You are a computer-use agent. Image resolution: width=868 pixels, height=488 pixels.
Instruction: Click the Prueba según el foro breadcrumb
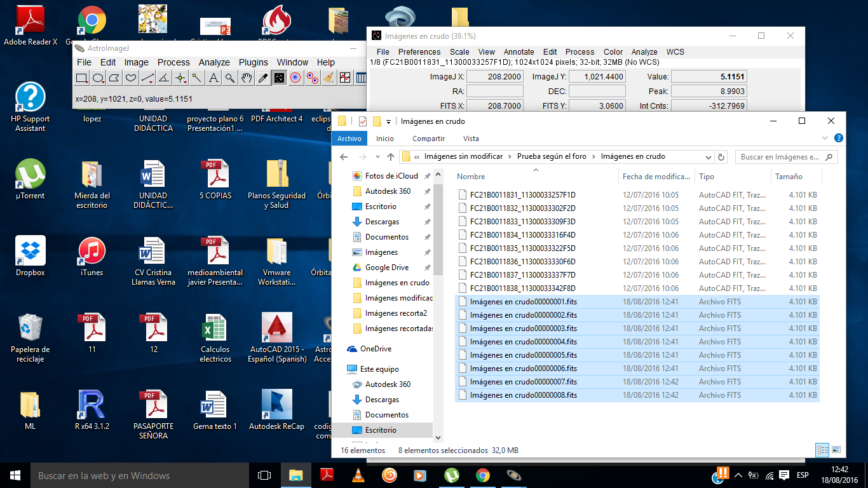(552, 156)
